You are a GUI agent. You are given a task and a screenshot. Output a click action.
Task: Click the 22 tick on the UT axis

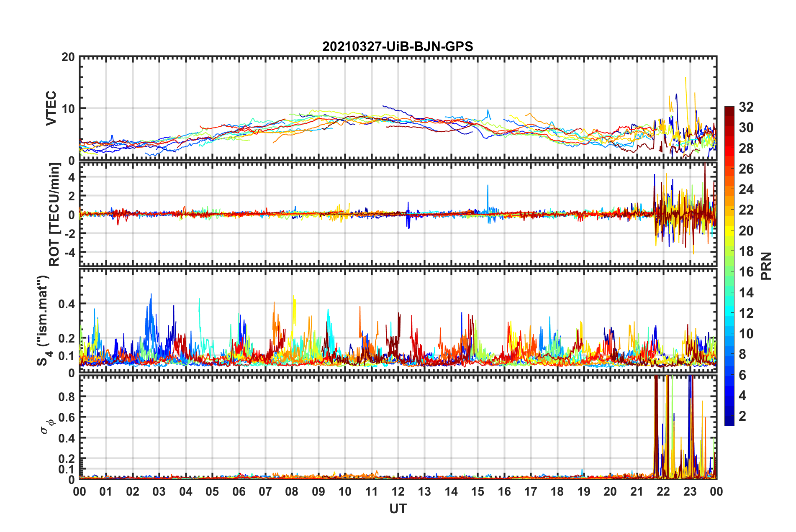click(x=663, y=491)
